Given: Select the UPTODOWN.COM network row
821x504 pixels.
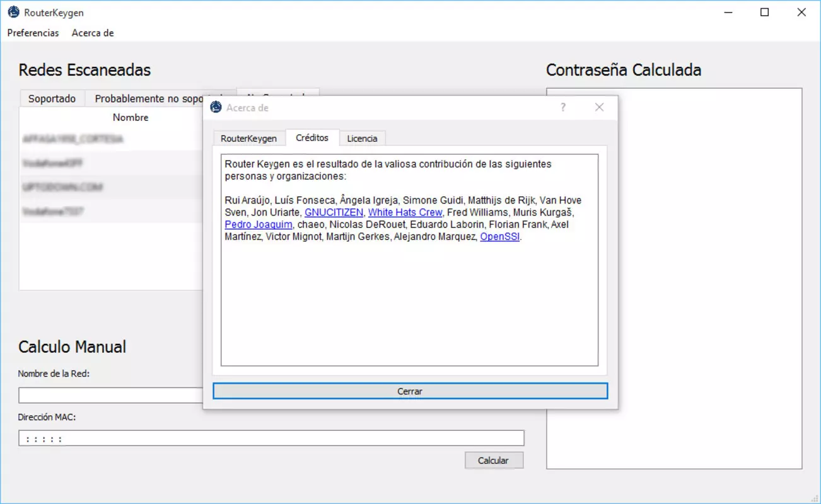Looking at the screenshot, I should coord(111,187).
